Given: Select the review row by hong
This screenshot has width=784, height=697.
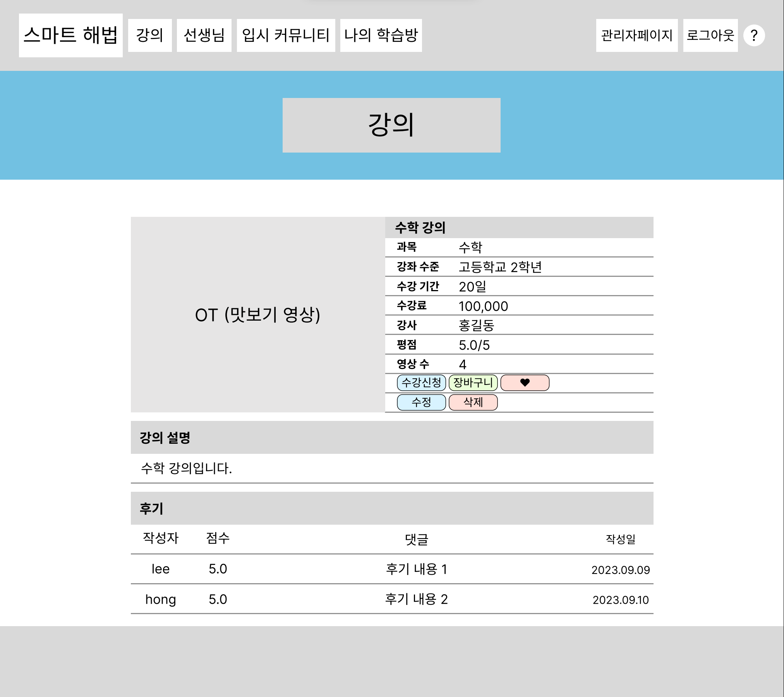Looking at the screenshot, I should 392,599.
